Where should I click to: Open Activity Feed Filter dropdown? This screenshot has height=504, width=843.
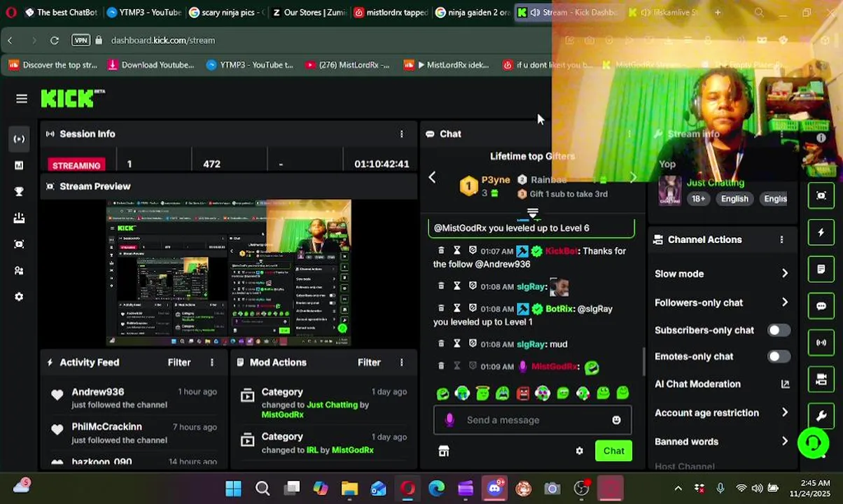pos(179,363)
